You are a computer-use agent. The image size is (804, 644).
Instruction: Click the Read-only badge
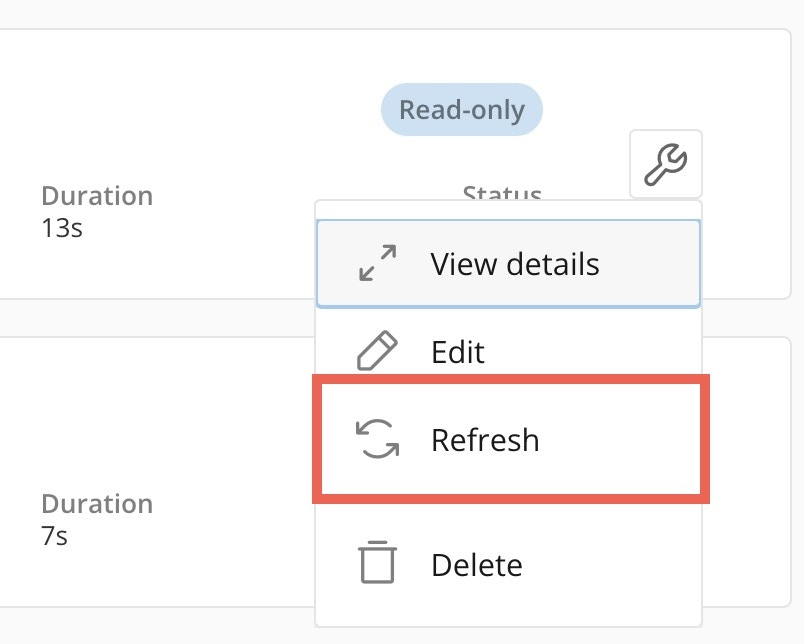pyautogui.click(x=461, y=109)
